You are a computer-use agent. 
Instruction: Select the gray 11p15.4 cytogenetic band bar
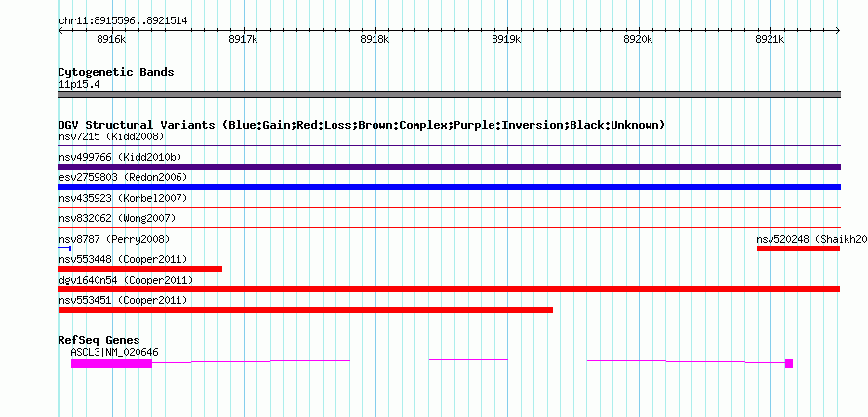(449, 95)
